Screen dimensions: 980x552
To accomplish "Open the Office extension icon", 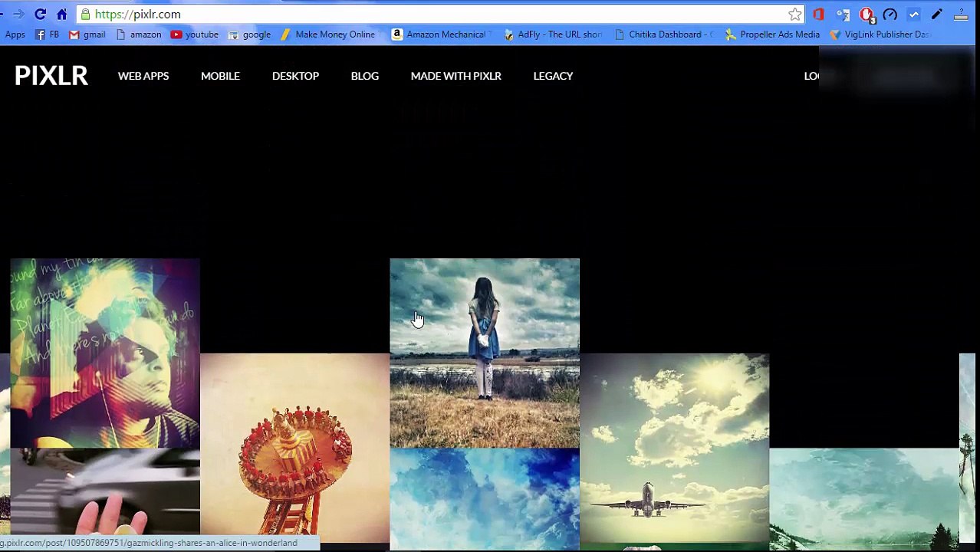I will tap(819, 14).
